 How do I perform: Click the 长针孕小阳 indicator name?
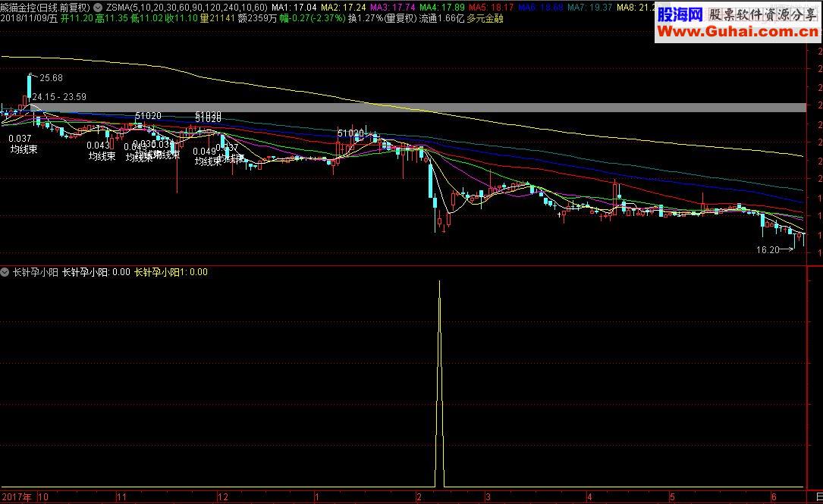pyautogui.click(x=35, y=271)
